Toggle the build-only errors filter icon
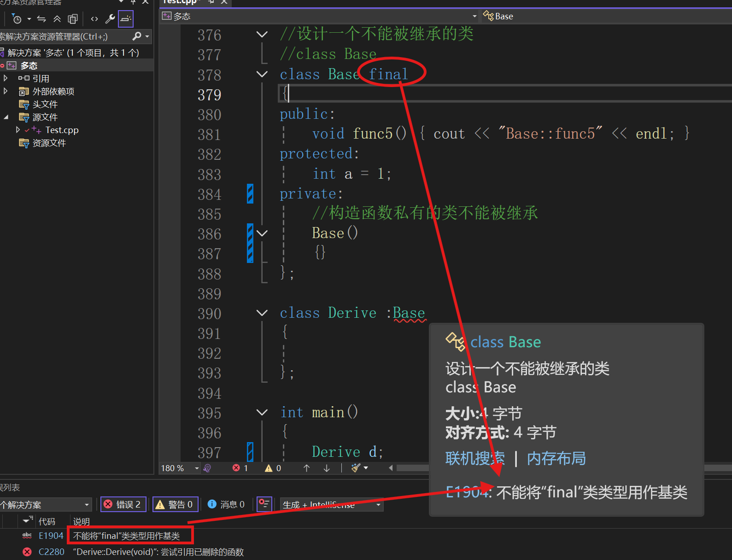Viewport: 732px width, 560px height. [264, 504]
